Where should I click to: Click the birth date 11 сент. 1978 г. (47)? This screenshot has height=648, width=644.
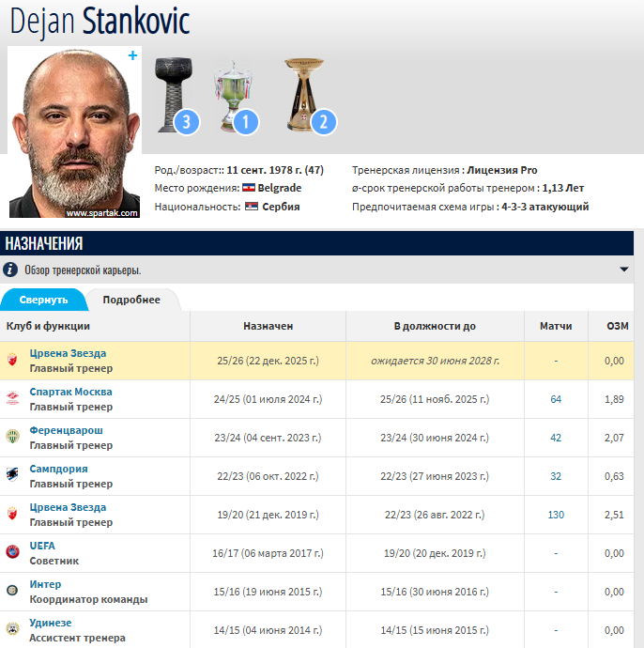click(275, 170)
